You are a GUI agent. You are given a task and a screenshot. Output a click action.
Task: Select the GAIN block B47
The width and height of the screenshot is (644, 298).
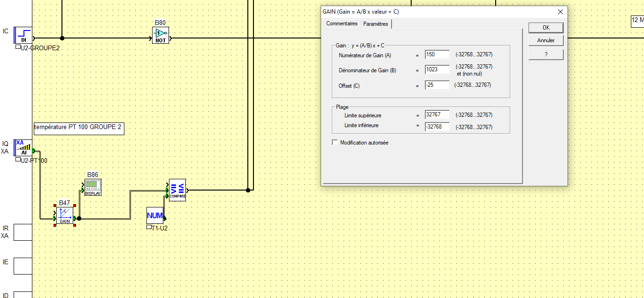click(x=65, y=215)
